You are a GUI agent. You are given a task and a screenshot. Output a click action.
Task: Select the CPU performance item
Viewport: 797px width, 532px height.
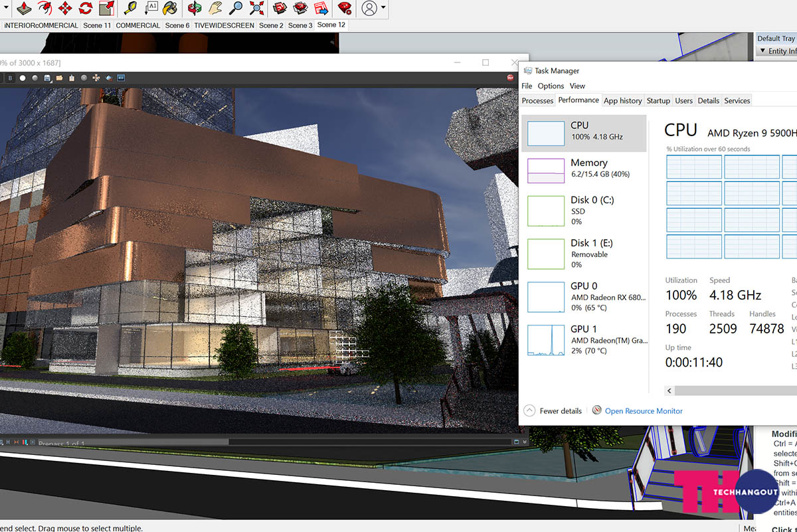point(584,133)
